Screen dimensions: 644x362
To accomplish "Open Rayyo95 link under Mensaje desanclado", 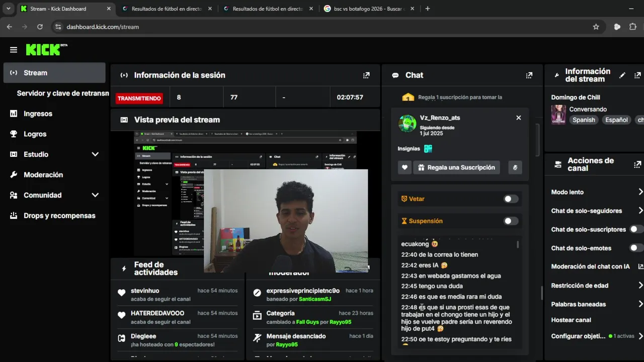I will 287,345.
